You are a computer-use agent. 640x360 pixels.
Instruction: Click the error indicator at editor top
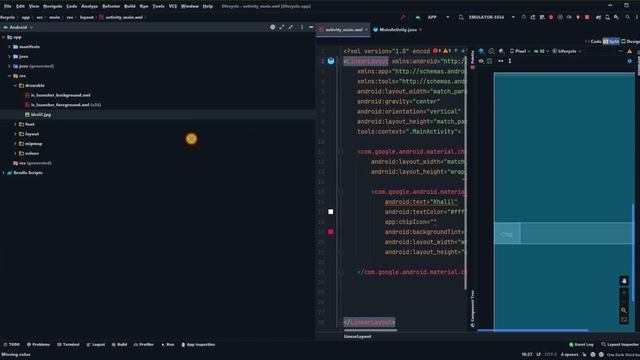[437, 51]
